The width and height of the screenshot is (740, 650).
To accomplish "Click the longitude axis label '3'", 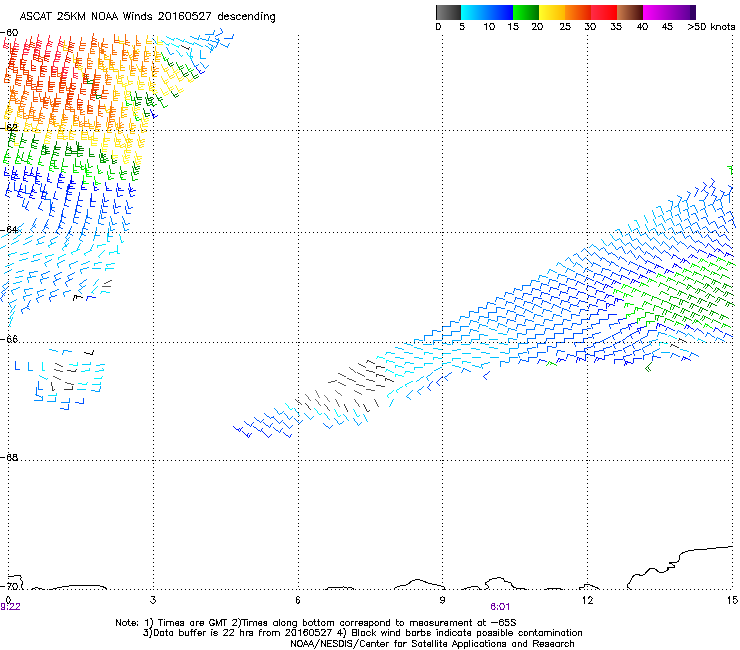I will click(153, 600).
